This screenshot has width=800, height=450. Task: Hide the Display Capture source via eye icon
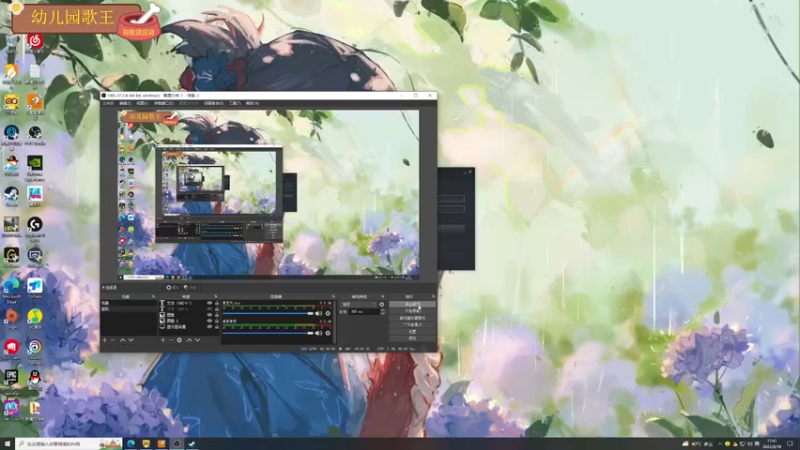(x=210, y=327)
